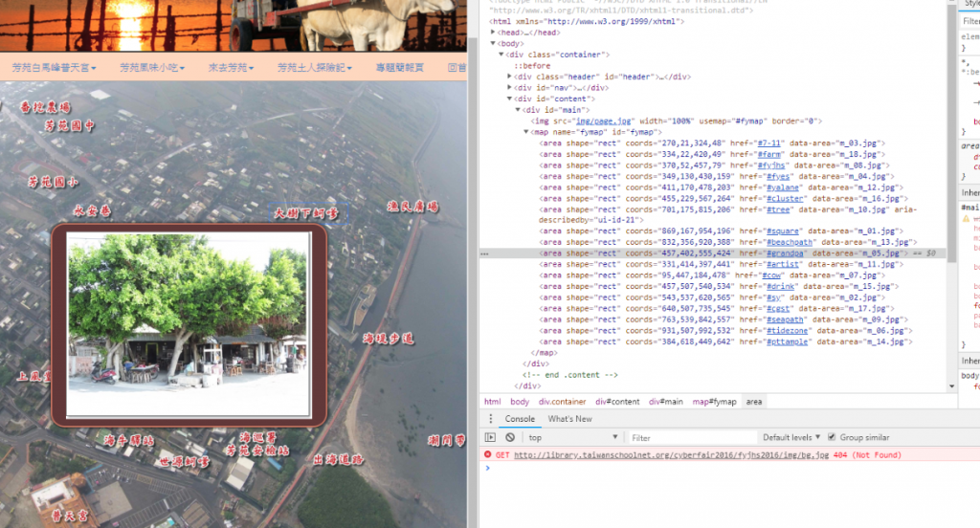Expand the head element node

[x=493, y=33]
